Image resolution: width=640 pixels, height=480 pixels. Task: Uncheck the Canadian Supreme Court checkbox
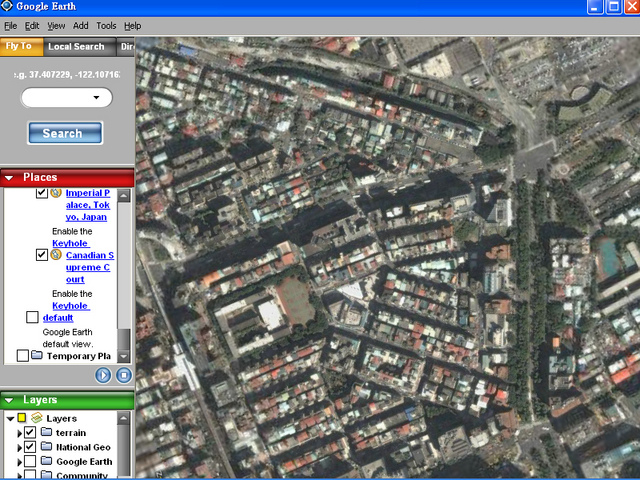click(x=42, y=255)
